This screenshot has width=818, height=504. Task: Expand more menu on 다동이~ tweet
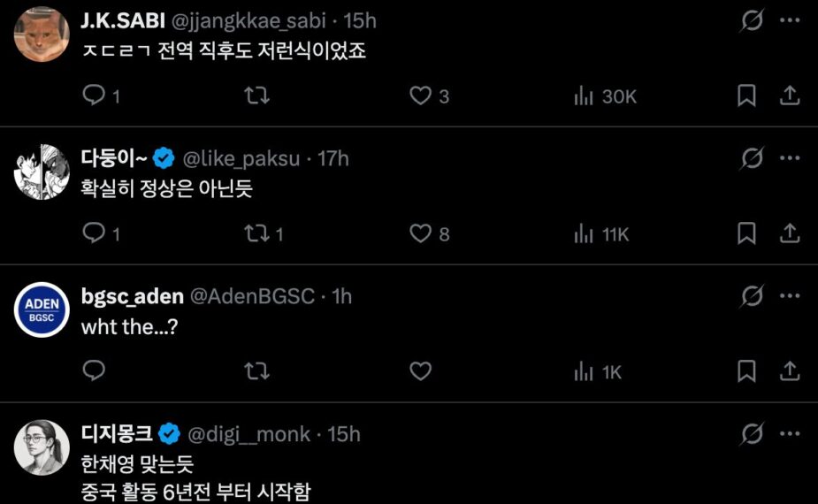click(x=790, y=158)
